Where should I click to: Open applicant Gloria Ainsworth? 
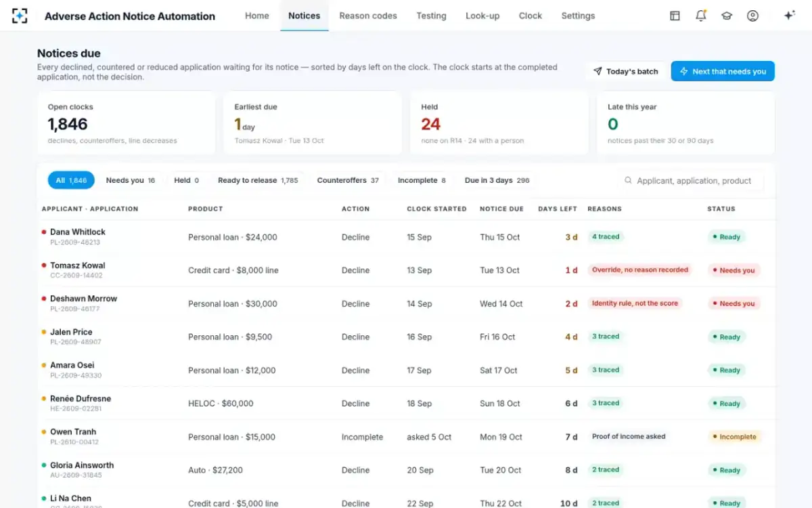pos(82,465)
